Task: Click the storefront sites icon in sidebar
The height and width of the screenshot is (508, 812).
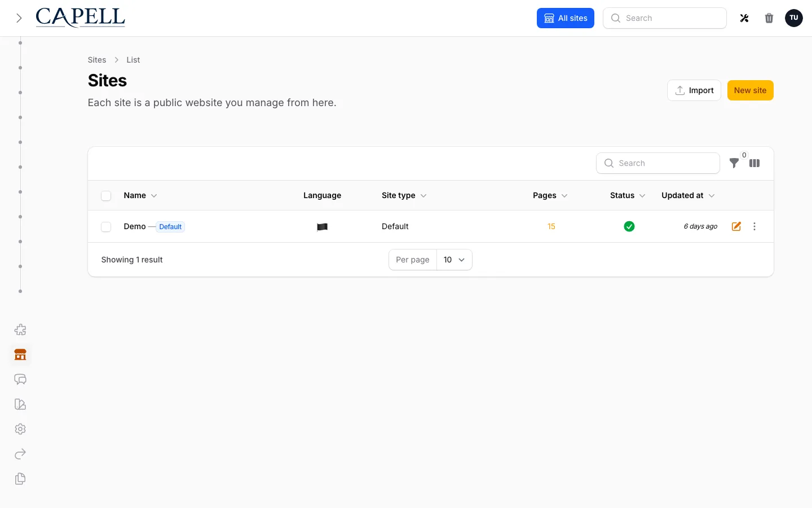Action: pos(20,354)
